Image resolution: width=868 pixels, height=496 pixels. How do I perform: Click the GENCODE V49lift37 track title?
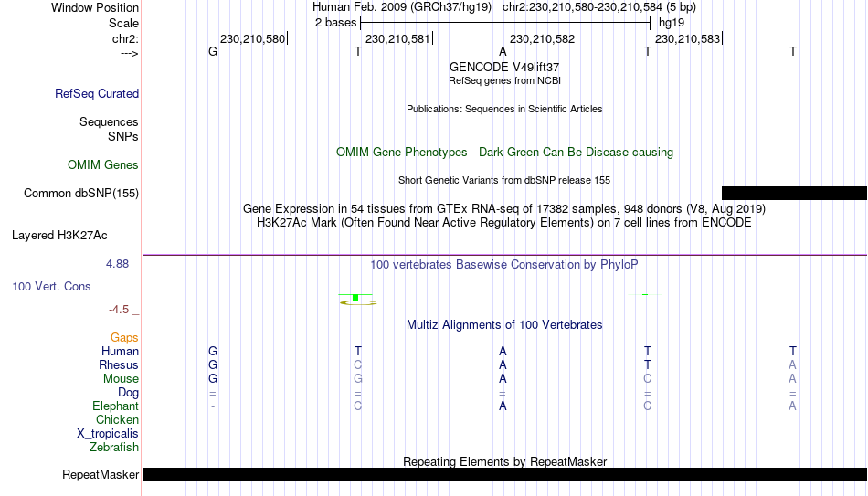(x=504, y=67)
